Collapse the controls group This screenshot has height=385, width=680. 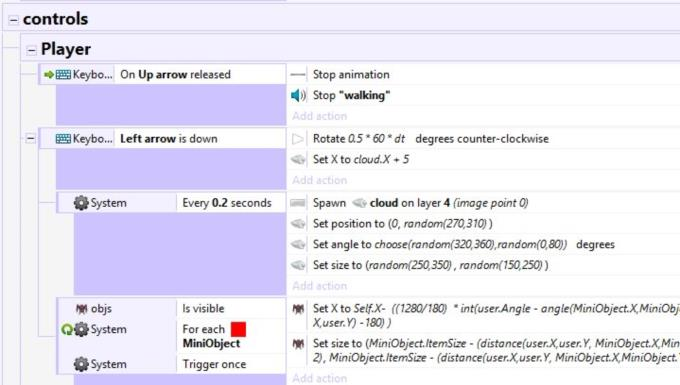point(13,20)
